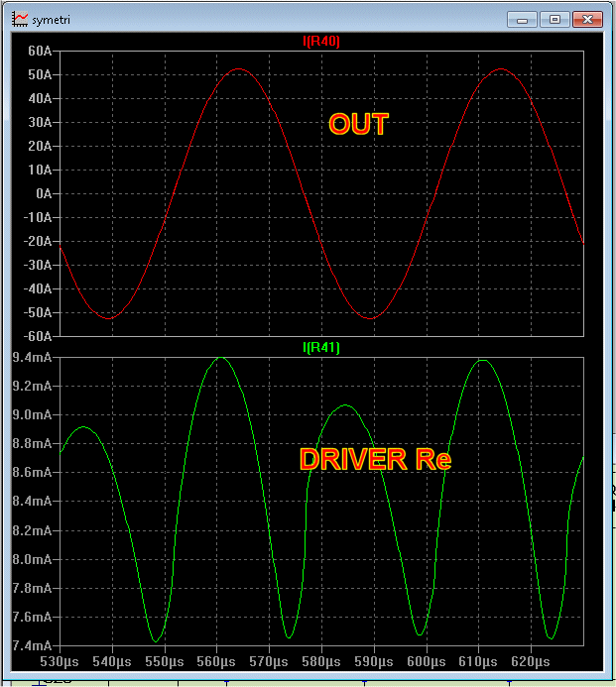Viewport: 616px width, 687px height.
Task: Click the 560µs time axis label
Action: [x=216, y=661]
